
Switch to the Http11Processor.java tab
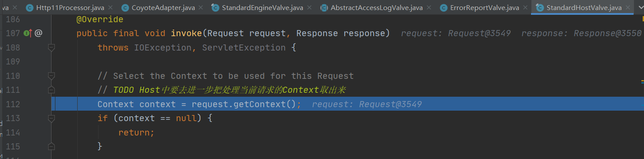pos(69,7)
